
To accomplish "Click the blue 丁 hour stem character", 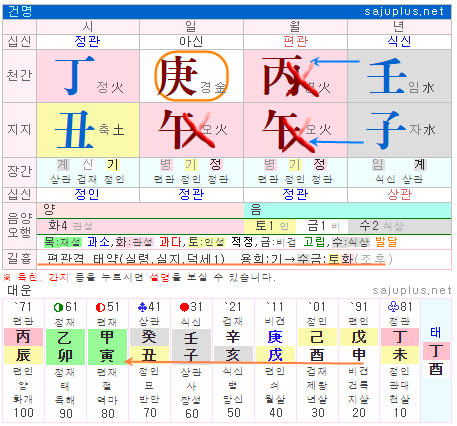I will coord(75,76).
